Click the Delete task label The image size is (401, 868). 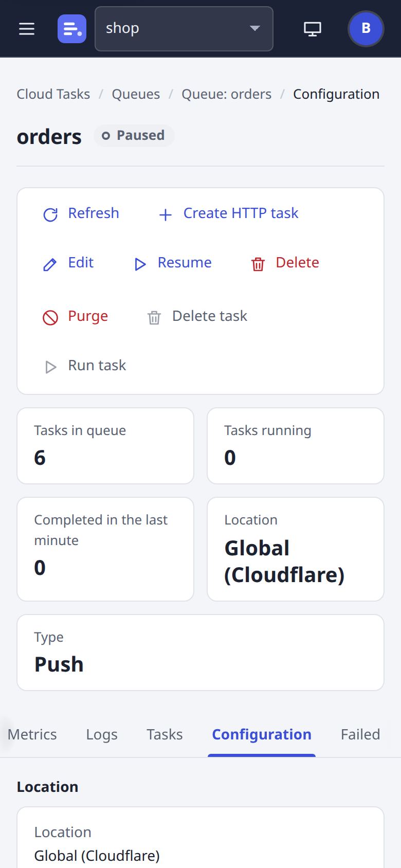tap(210, 316)
